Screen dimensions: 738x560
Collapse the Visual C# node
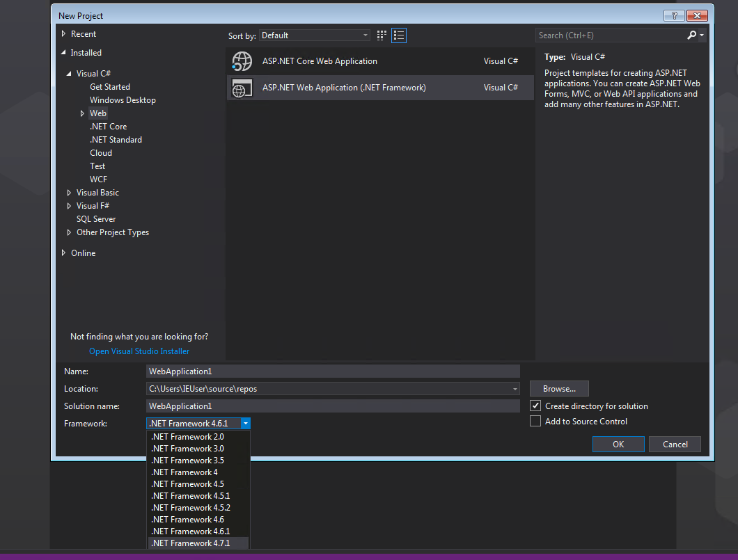(69, 73)
